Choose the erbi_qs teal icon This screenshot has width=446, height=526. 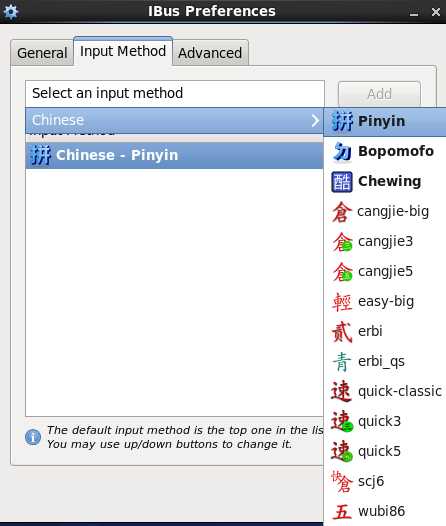pyautogui.click(x=342, y=362)
